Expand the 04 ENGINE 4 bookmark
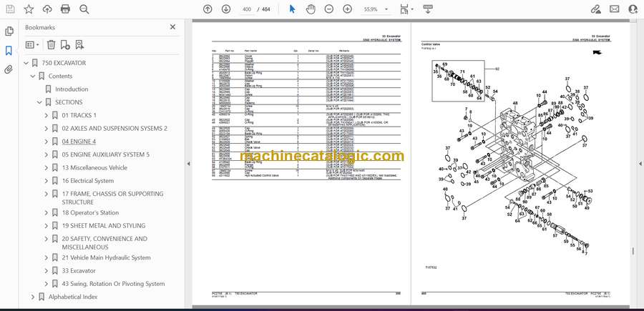This screenshot has width=644, height=311. [47, 142]
